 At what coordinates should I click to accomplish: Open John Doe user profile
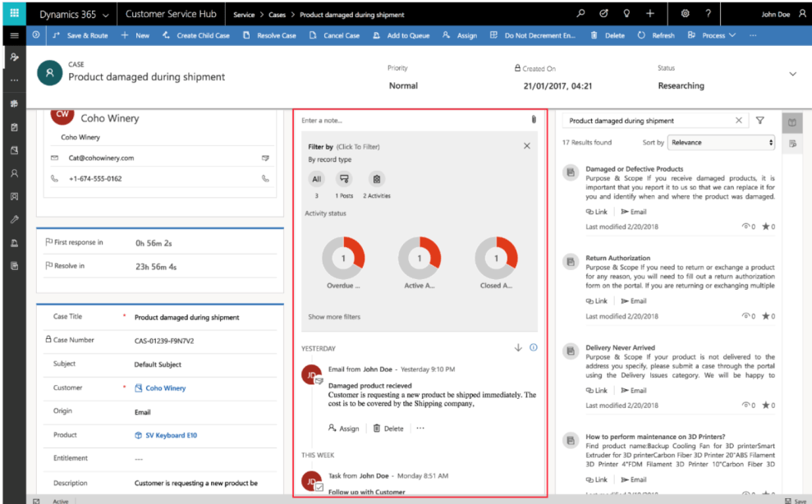(x=783, y=14)
